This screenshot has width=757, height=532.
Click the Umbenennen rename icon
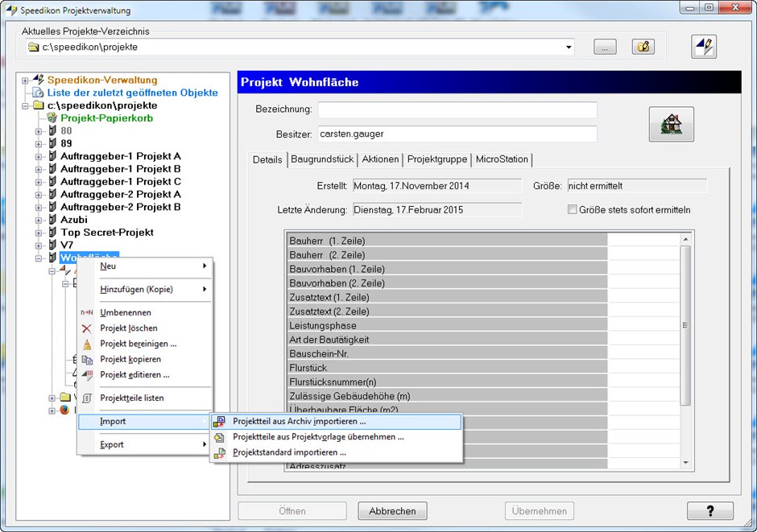click(x=86, y=312)
